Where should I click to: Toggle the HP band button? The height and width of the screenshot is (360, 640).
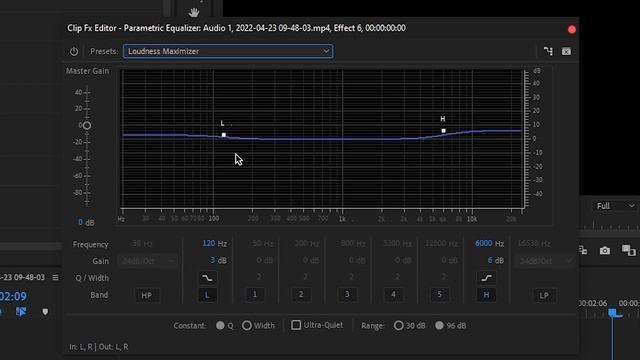[147, 295]
